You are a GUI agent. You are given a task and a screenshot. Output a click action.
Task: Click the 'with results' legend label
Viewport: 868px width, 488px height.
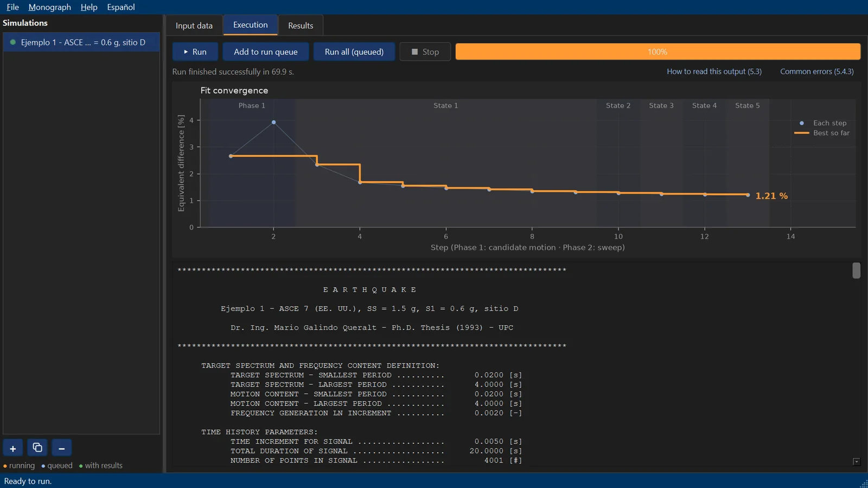pos(104,466)
